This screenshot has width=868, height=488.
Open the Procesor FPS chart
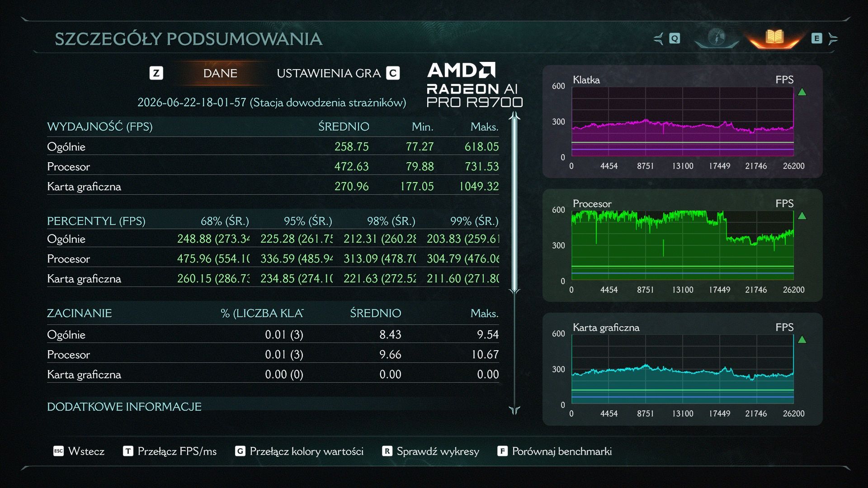682,245
